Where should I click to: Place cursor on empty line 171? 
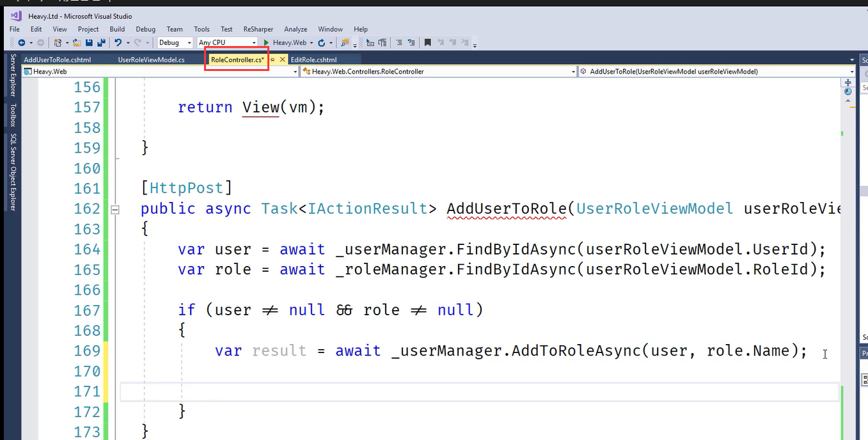(x=479, y=391)
